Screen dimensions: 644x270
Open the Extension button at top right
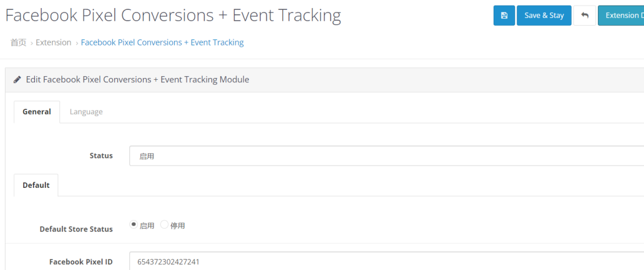tap(621, 15)
